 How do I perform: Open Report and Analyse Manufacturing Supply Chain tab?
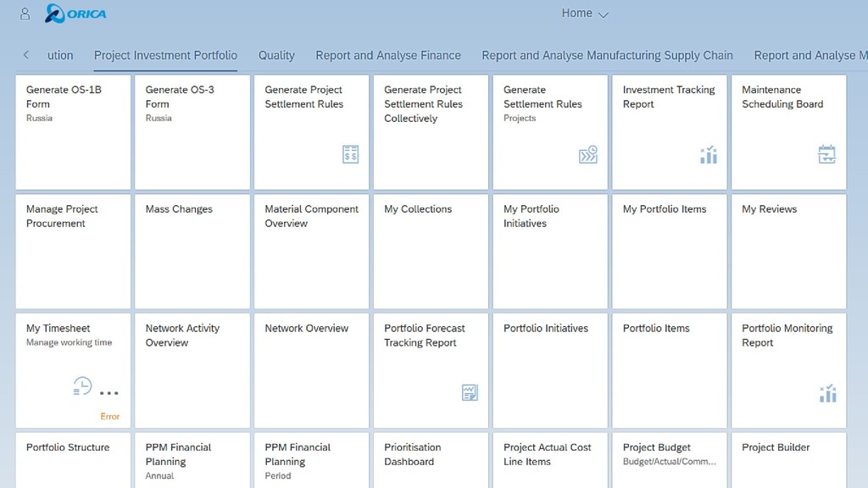tap(607, 55)
